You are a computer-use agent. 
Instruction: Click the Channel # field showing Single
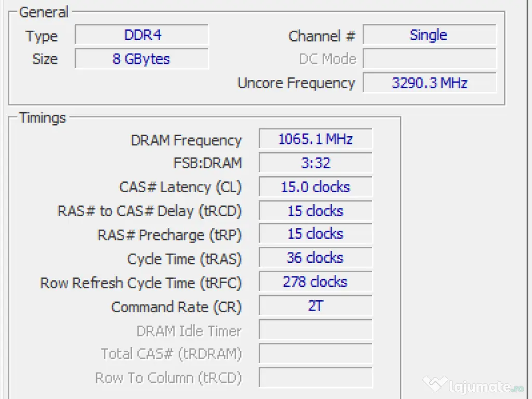[429, 35]
